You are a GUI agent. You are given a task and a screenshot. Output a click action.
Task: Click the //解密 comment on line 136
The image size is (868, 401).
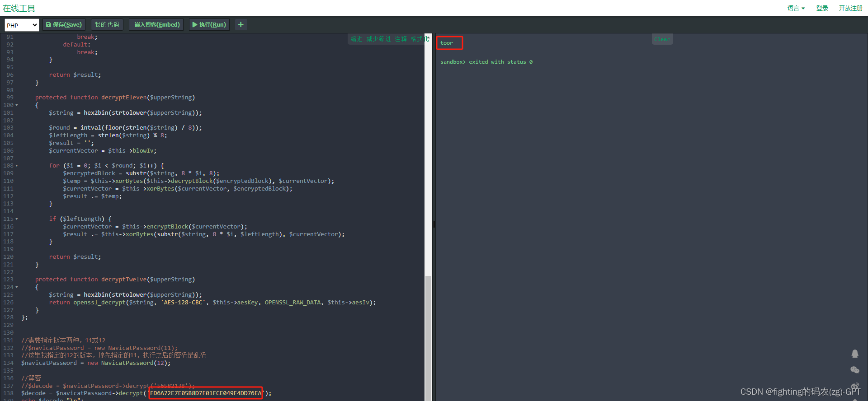(31, 378)
